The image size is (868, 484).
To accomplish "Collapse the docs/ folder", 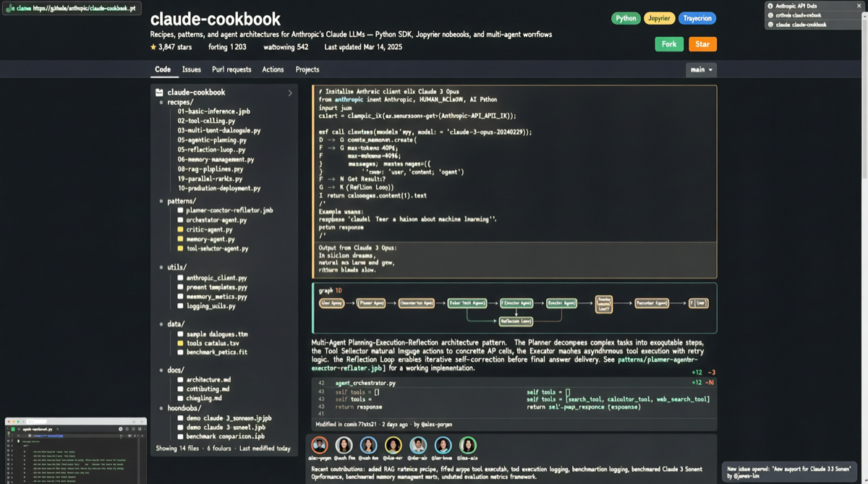I will [176, 370].
